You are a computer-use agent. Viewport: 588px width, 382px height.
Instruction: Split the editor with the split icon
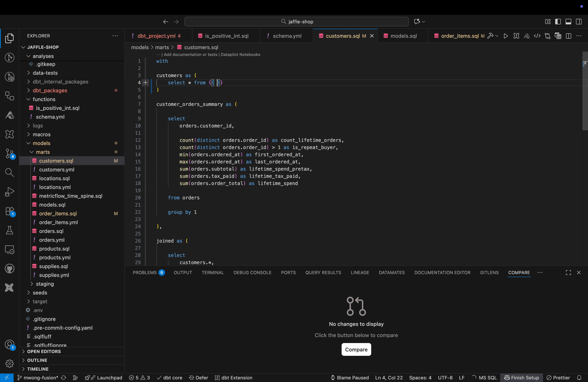click(568, 36)
